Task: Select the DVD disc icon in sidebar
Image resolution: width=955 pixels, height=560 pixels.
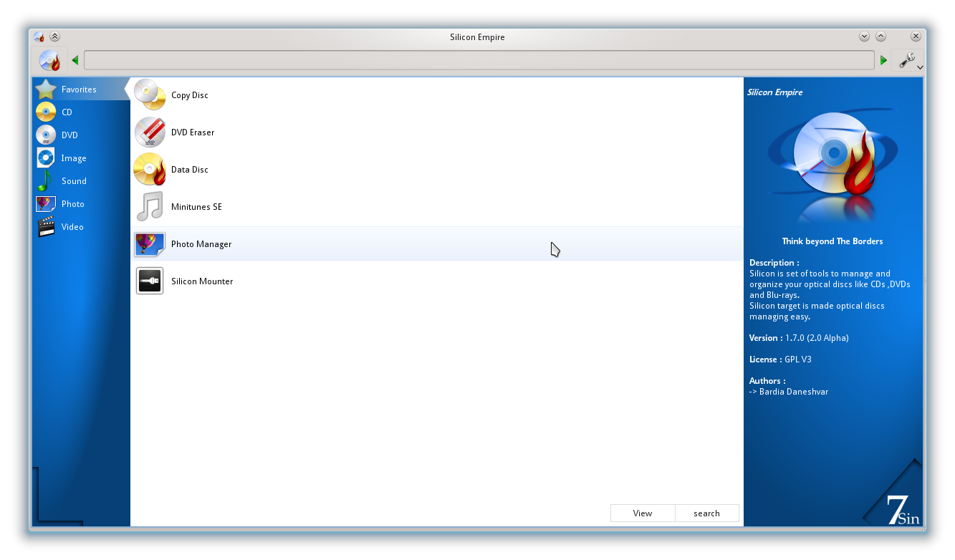Action: click(x=46, y=135)
